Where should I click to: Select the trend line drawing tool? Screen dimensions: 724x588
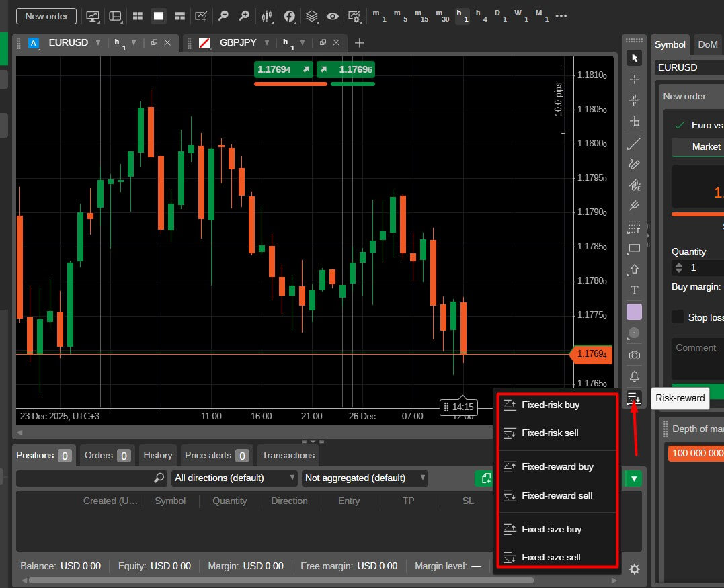click(x=634, y=144)
